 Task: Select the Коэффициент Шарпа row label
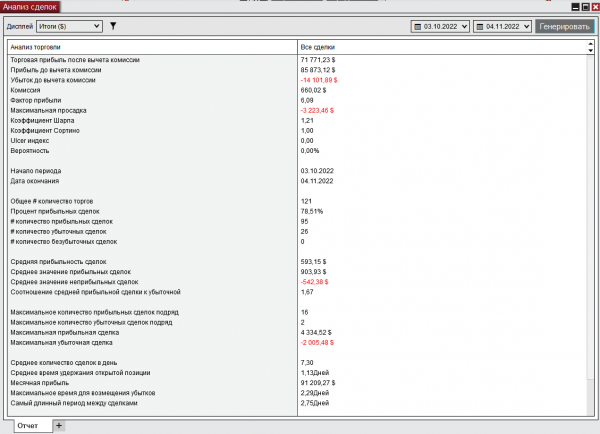42,121
